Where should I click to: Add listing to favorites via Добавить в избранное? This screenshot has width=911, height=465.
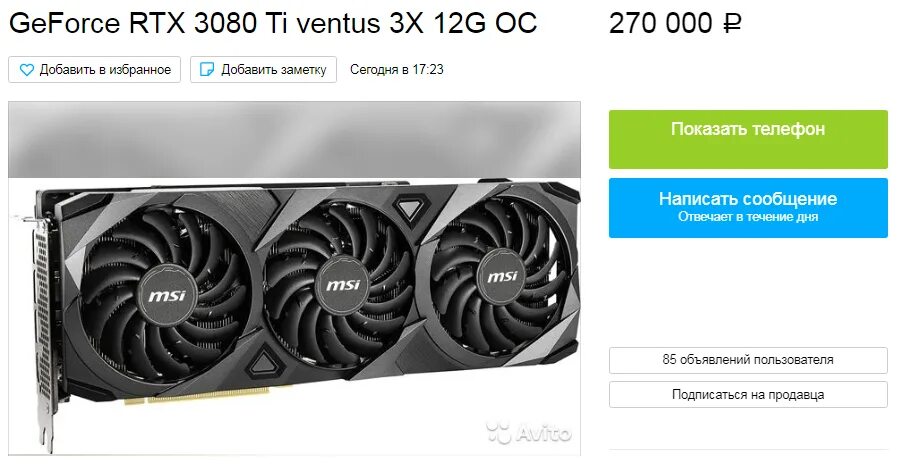tap(94, 70)
